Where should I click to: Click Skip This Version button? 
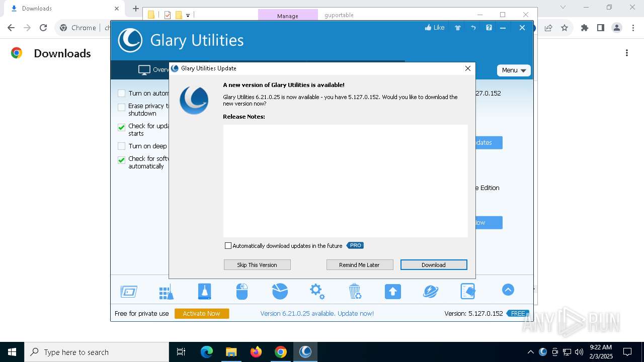point(257,265)
